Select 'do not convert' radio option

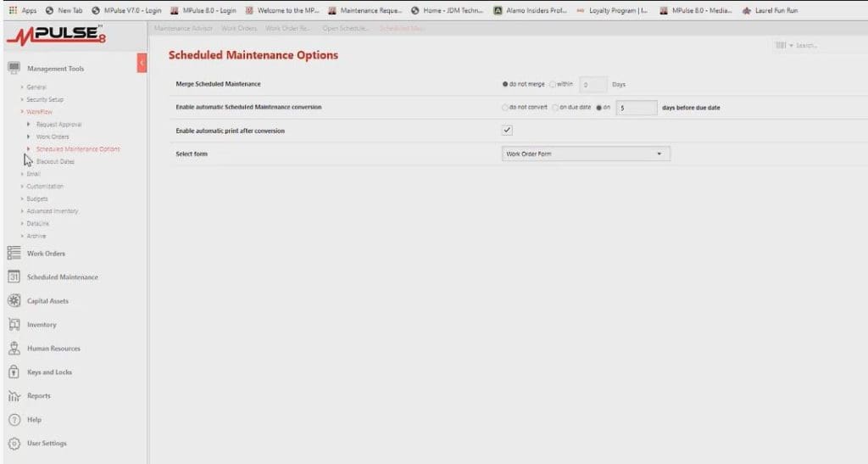click(505, 108)
